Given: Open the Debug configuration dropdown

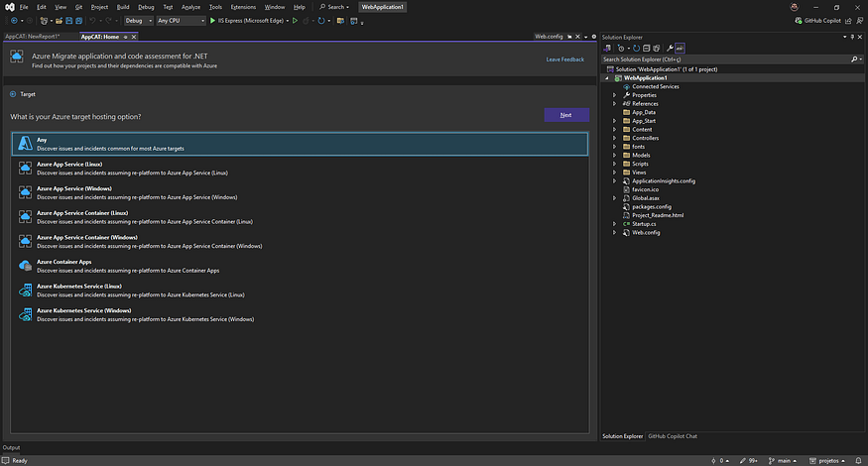Looking at the screenshot, I should tap(138, 20).
